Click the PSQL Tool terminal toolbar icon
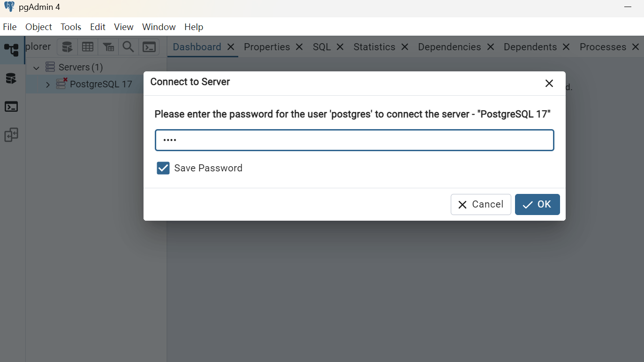This screenshot has width=644, height=362. 149,47
